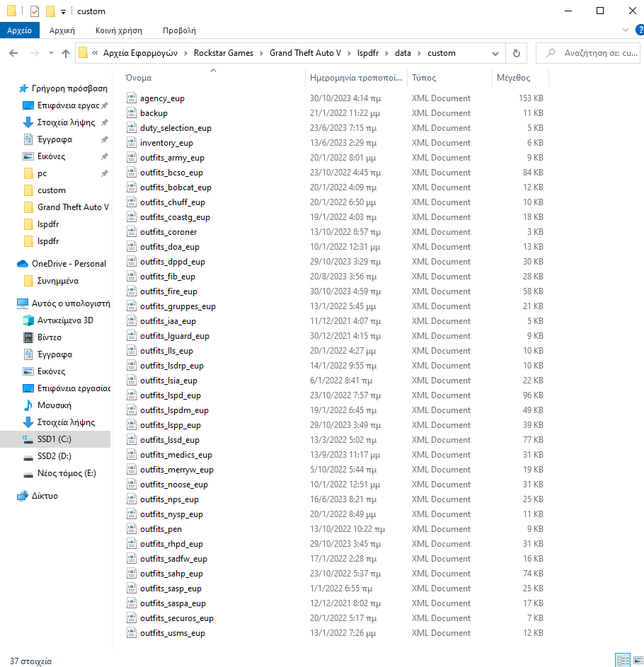
Task: Open the recent locations dropdown arrow
Action: click(x=51, y=53)
